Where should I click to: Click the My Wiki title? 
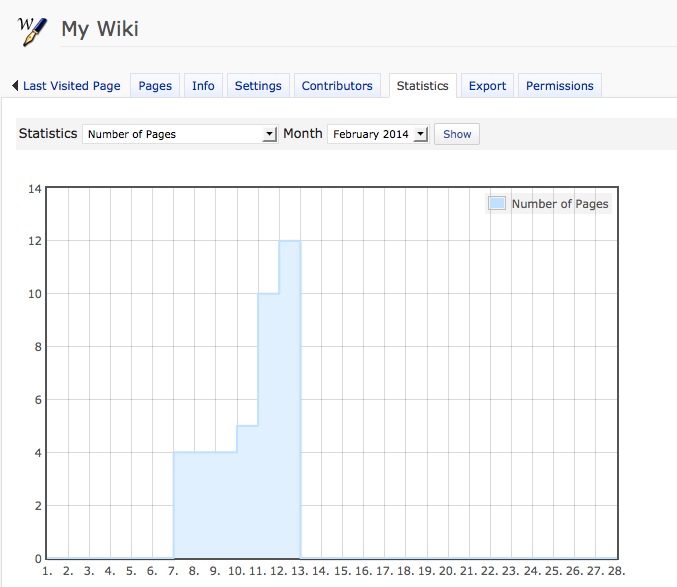click(x=100, y=29)
